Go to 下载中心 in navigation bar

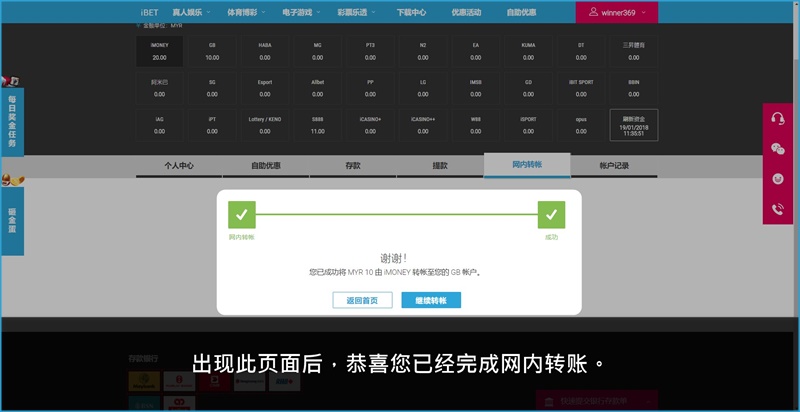(411, 12)
